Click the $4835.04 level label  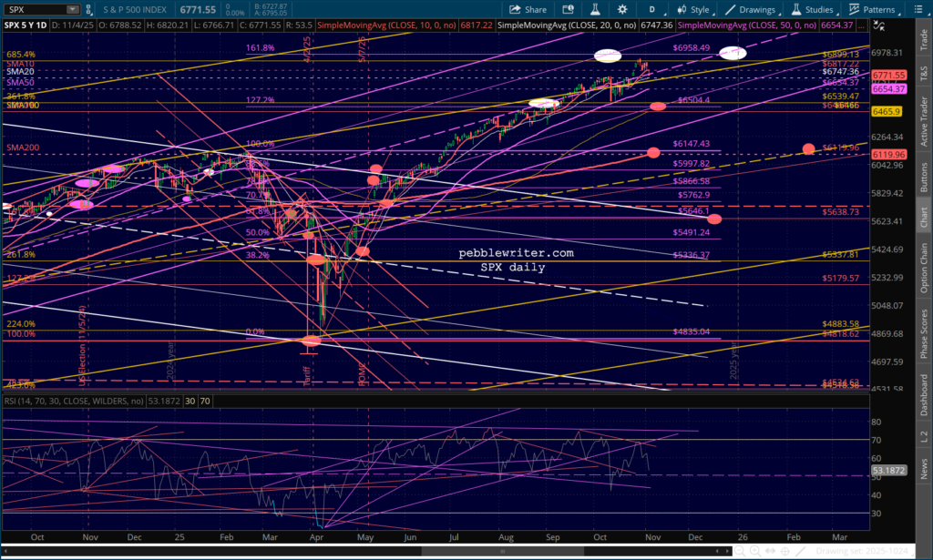[x=691, y=331]
